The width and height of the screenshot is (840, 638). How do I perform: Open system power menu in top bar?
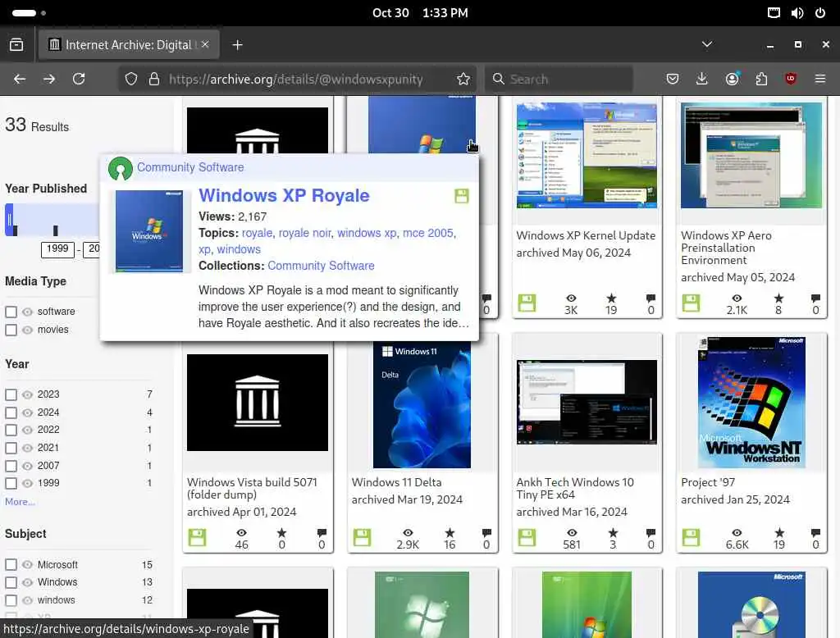[x=820, y=13]
